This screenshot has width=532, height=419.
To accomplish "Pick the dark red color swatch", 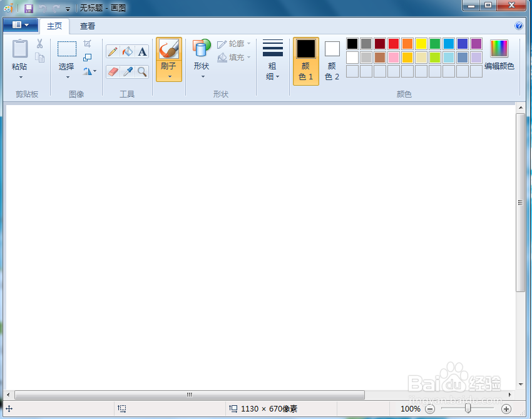I will [x=380, y=44].
